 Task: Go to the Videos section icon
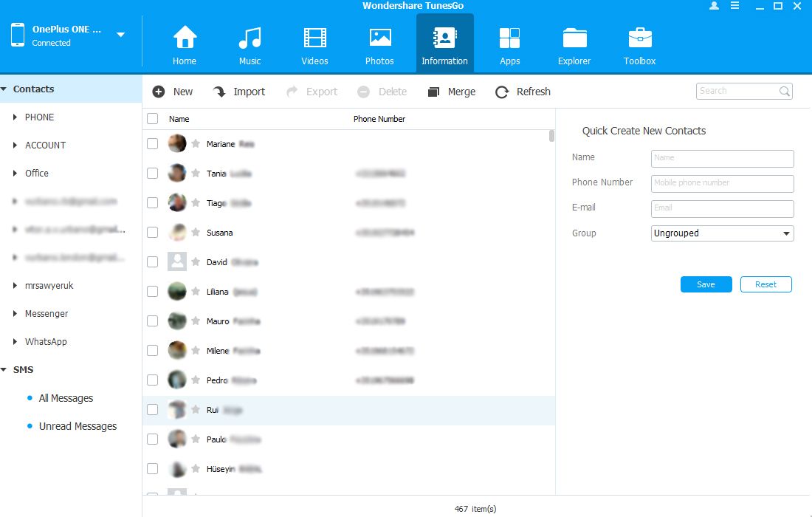314,38
